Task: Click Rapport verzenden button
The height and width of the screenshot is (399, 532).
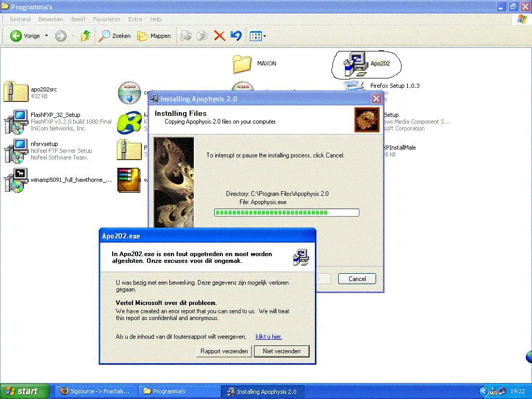Action: (x=224, y=351)
